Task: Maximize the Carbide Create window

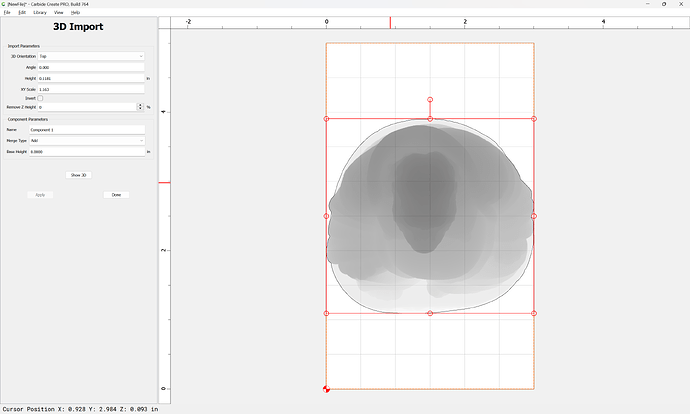Action: point(664,4)
